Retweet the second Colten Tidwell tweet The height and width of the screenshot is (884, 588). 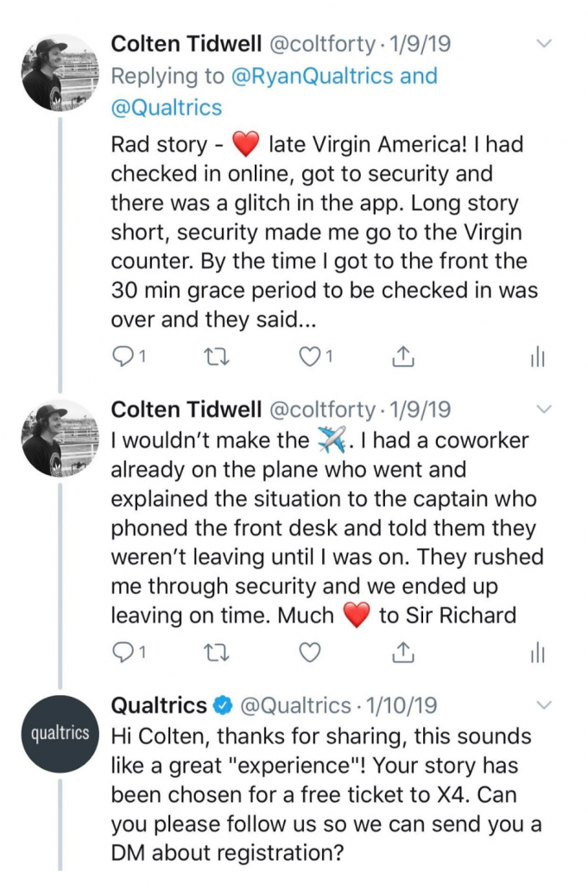coord(216,653)
